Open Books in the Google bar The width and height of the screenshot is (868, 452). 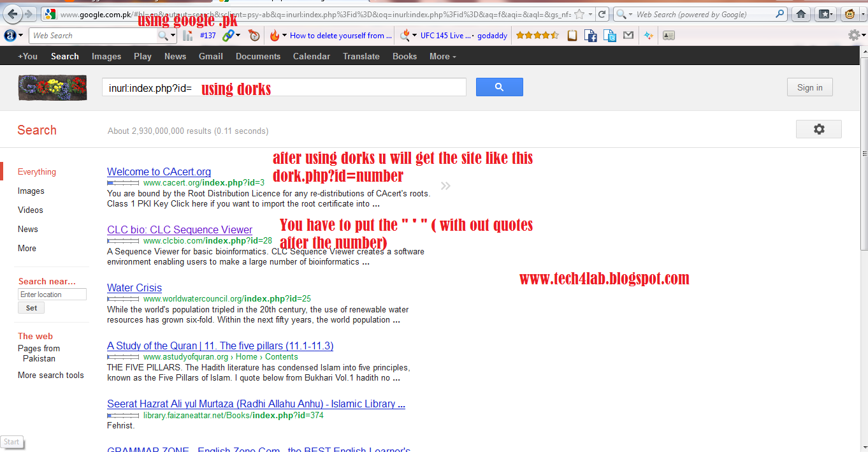coord(405,56)
